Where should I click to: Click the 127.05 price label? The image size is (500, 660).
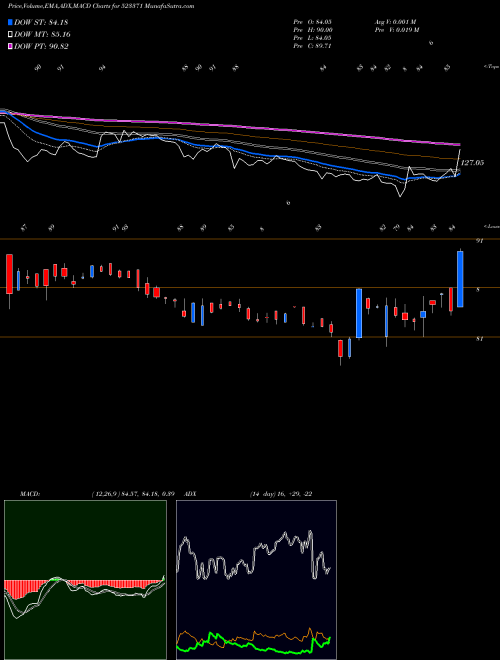473,162
